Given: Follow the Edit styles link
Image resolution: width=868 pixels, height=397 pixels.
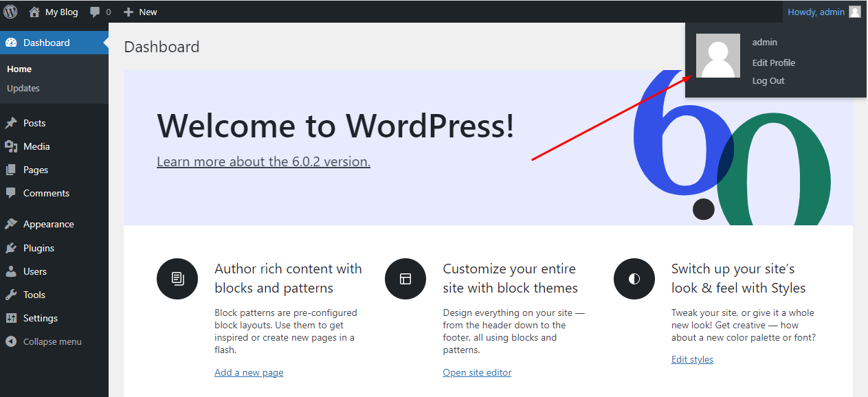Looking at the screenshot, I should pyautogui.click(x=692, y=359).
